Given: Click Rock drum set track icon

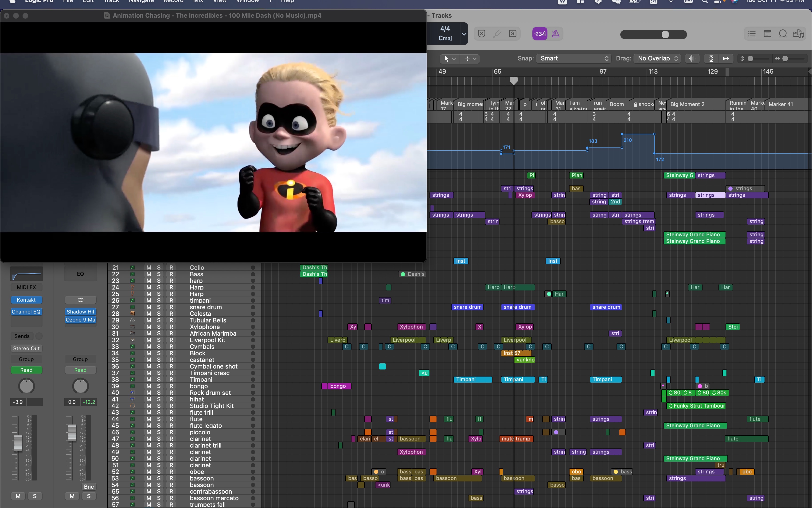Looking at the screenshot, I should point(133,393).
